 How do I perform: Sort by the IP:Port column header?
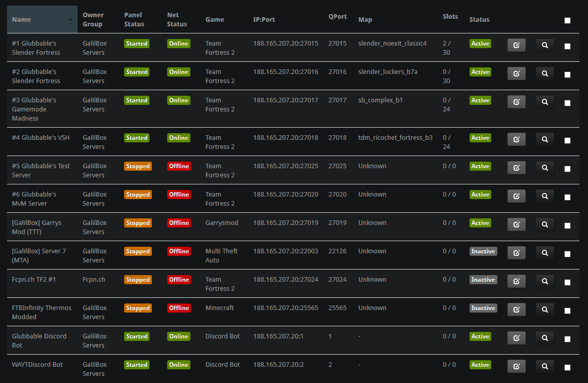[264, 20]
